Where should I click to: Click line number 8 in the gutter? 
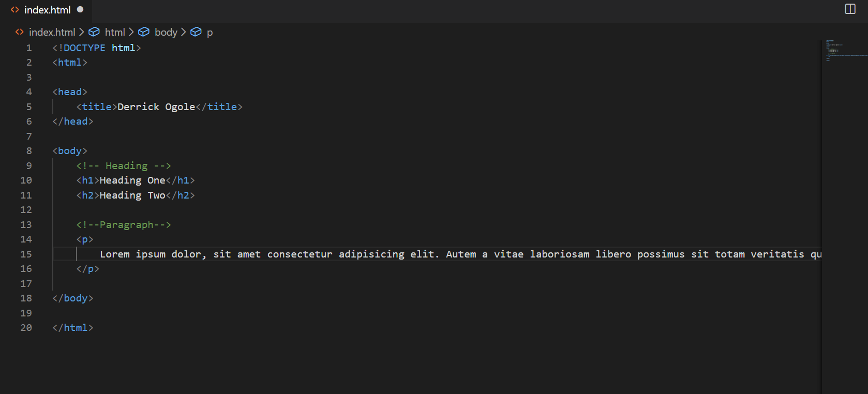click(x=29, y=151)
